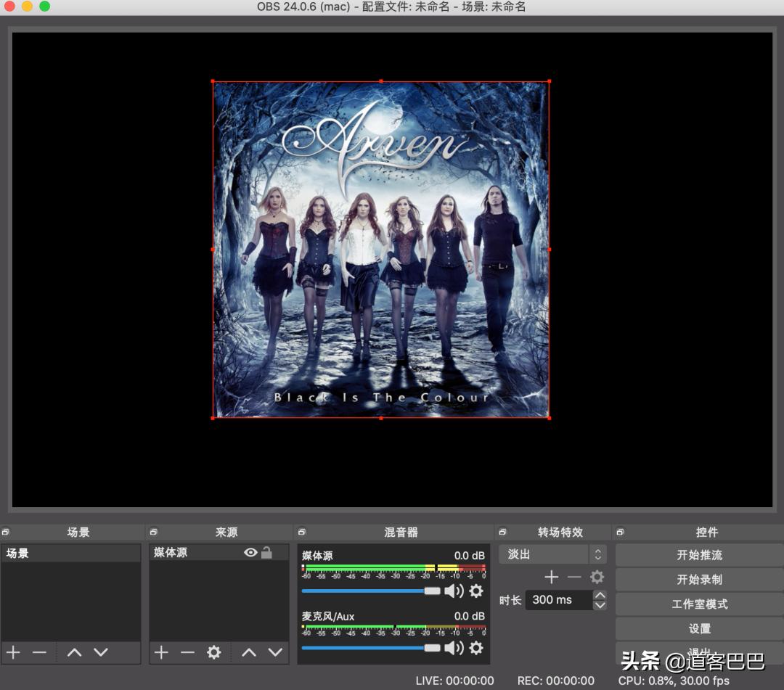Screen dimensions: 784x690
Task: Open 淡出 transition dropdown
Action: tap(552, 554)
